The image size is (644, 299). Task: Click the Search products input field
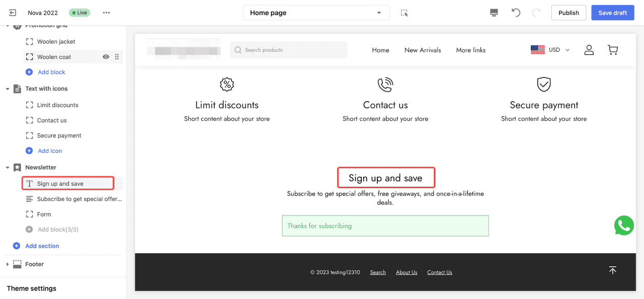coord(289,50)
